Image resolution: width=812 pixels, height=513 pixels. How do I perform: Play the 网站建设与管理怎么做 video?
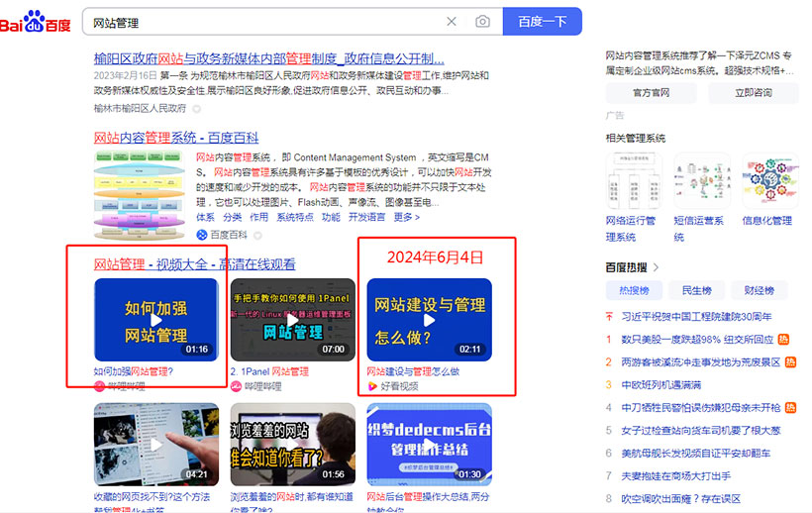[x=429, y=320]
